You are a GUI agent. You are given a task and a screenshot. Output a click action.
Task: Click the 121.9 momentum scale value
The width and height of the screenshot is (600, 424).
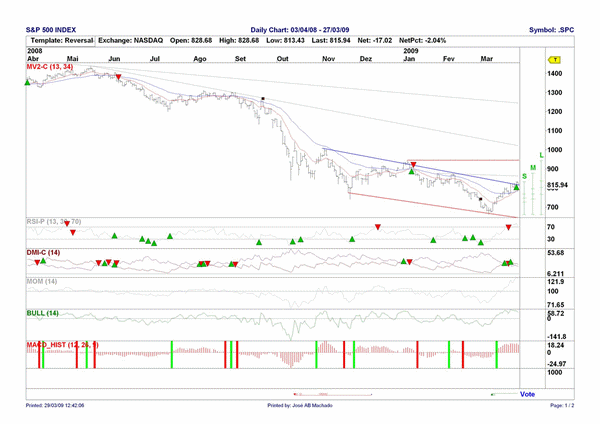tap(556, 282)
